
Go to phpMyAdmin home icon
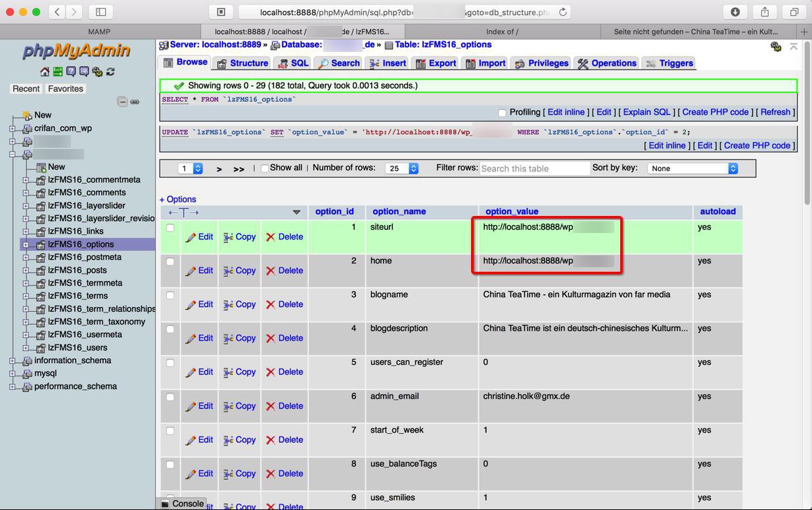pyautogui.click(x=45, y=72)
